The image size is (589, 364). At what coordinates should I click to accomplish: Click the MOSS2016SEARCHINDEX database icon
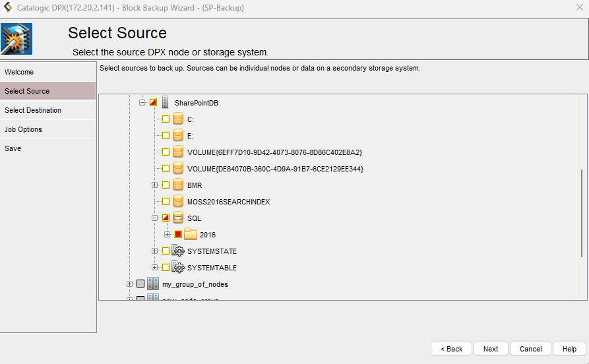point(177,202)
